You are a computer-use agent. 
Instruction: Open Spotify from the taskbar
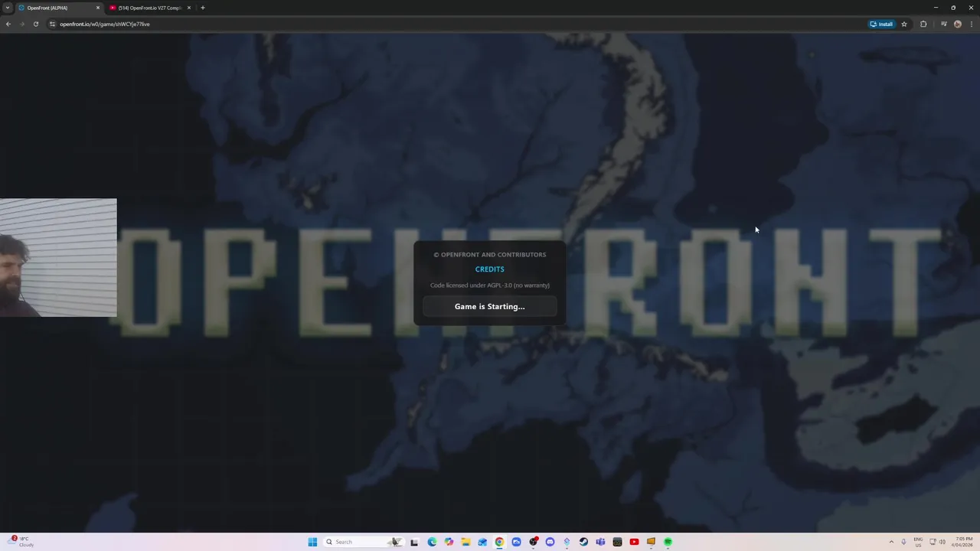668,542
